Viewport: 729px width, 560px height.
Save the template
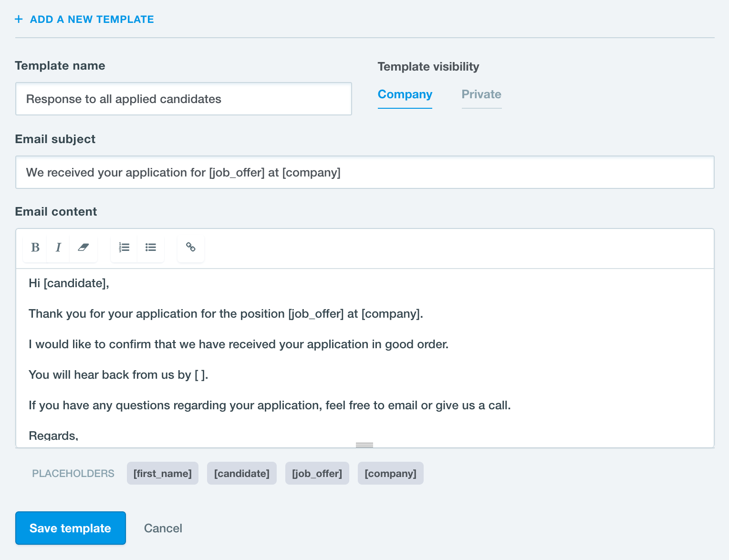point(71,528)
